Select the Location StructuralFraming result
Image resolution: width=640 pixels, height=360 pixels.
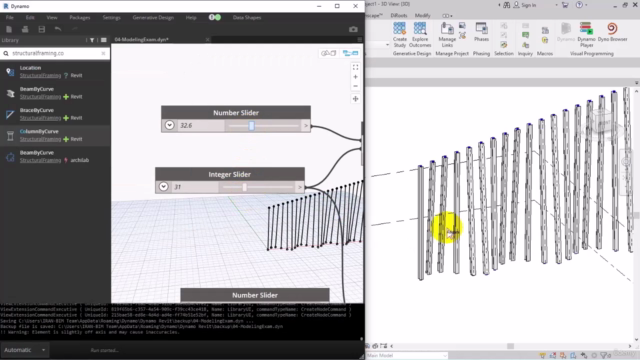click(55, 71)
